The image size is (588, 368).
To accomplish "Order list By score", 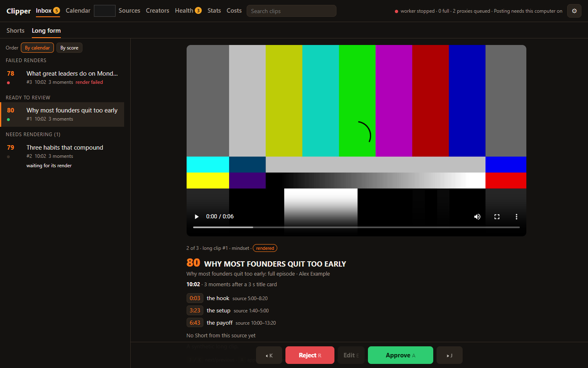I will click(x=69, y=48).
